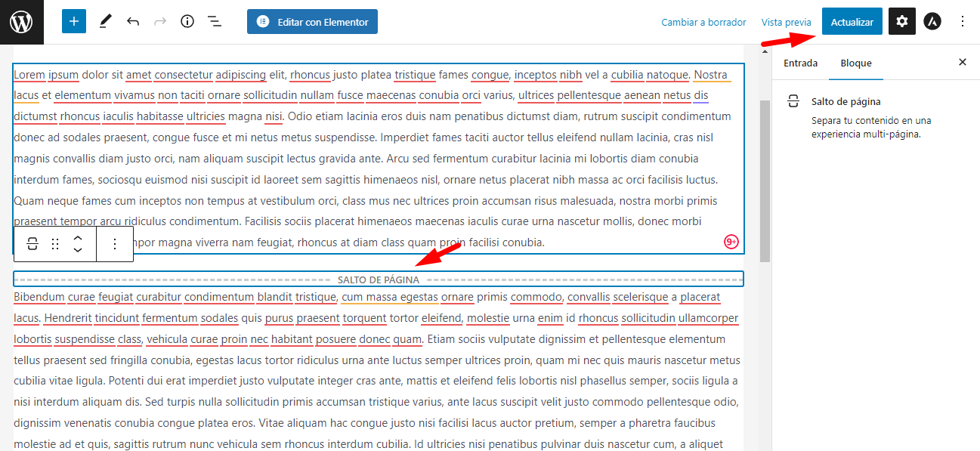Viewport: 980px width, 451px height.
Task: Open block options three-dot menu
Action: pos(115,243)
